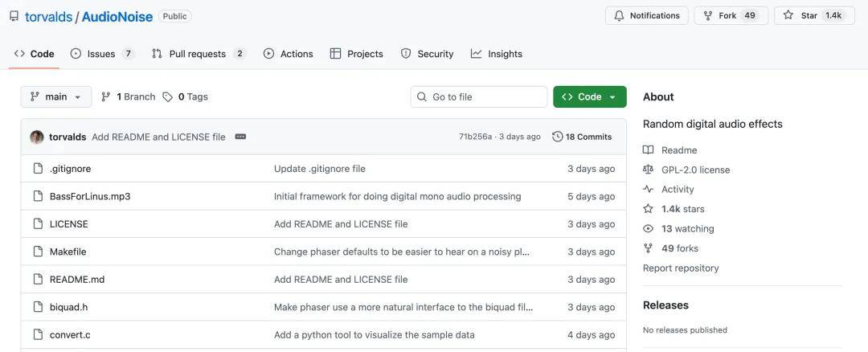
Task: Expand commit message details ellipsis button
Action: click(240, 137)
